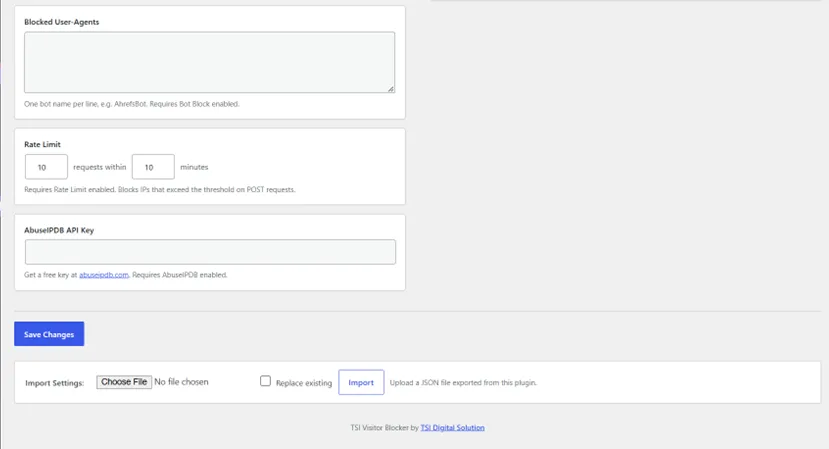Click the 'No file chosen' text
The width and height of the screenshot is (829, 449).
181,382
